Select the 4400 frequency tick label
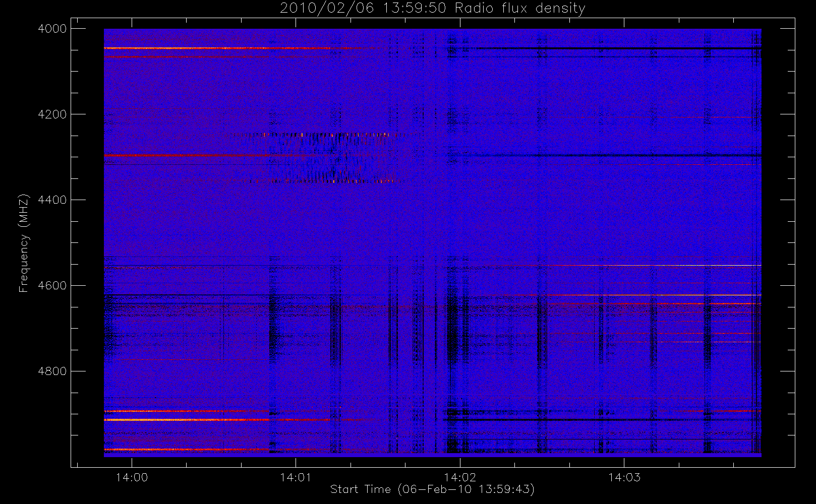816x504 pixels. coord(52,200)
